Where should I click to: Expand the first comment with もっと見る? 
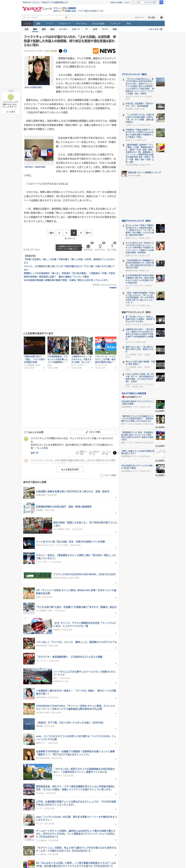tap(43, 448)
